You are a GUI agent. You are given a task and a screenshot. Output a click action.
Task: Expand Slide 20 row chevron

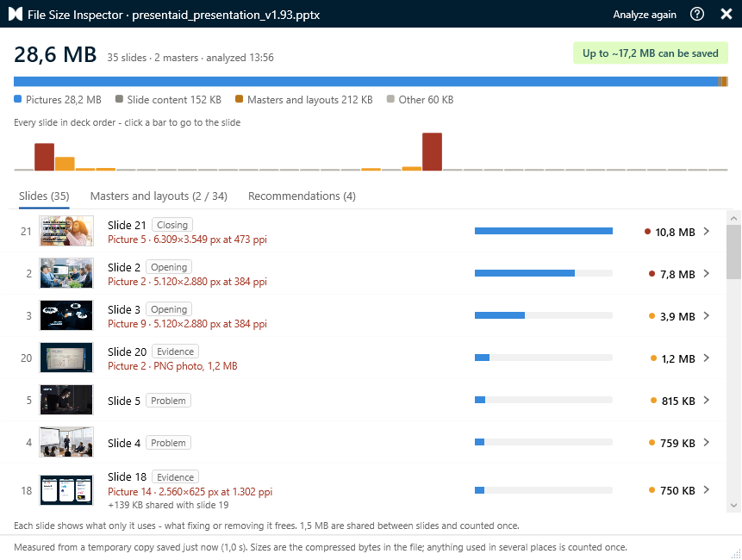coord(706,358)
